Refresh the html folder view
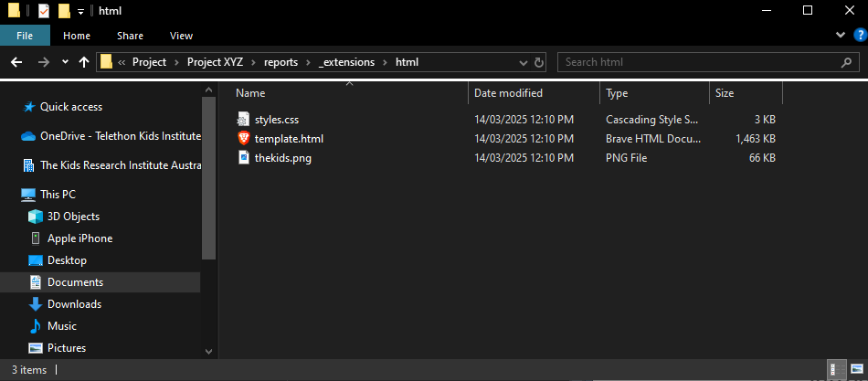This screenshot has height=381, width=868. [x=539, y=62]
